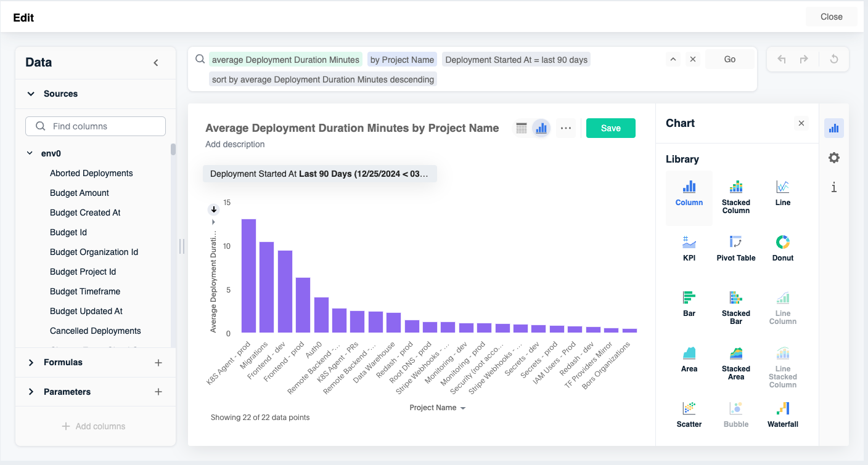868x465 pixels.
Task: Click Add columns button
Action: coord(94,426)
